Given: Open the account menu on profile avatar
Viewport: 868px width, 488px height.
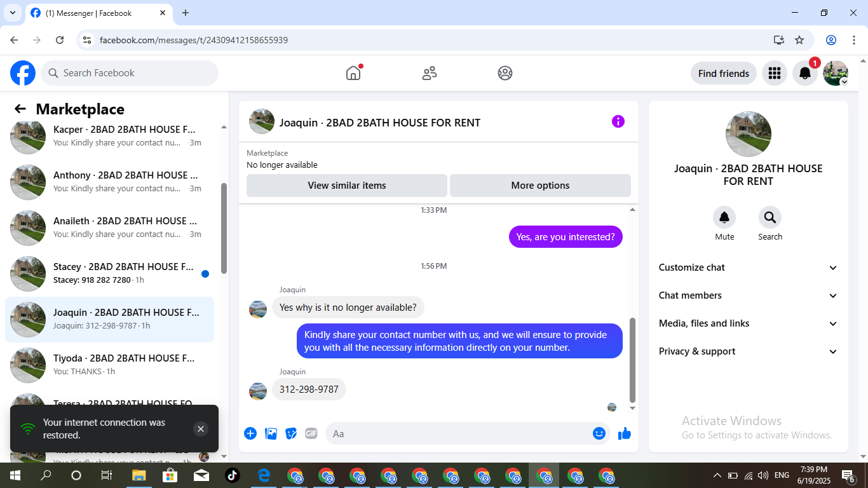Looking at the screenshot, I should 836,73.
